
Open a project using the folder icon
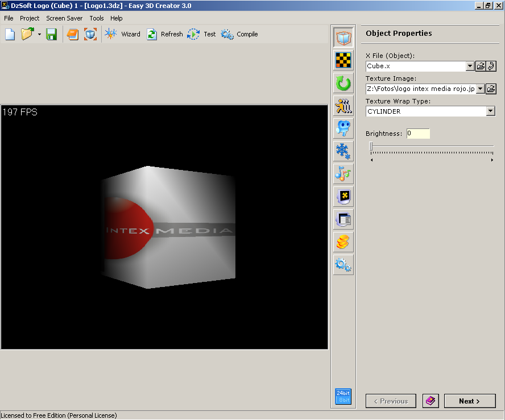(27, 34)
